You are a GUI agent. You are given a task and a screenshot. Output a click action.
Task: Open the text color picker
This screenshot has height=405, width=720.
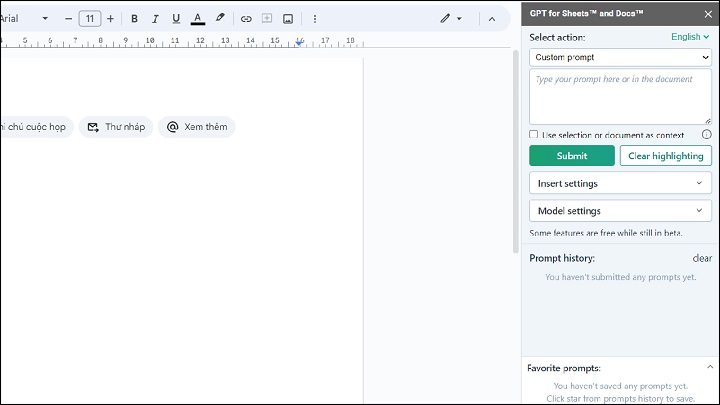tap(198, 19)
